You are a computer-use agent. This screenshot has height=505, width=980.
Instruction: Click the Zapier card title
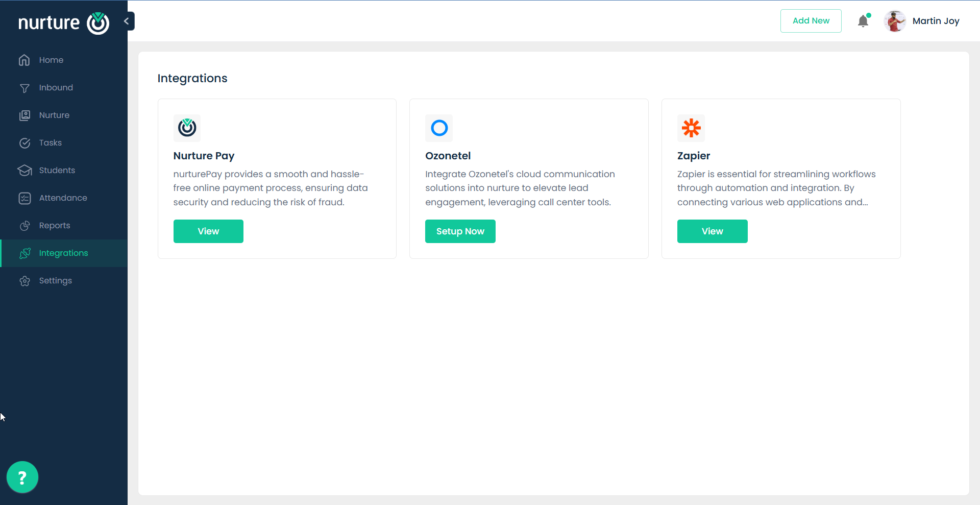coord(694,156)
